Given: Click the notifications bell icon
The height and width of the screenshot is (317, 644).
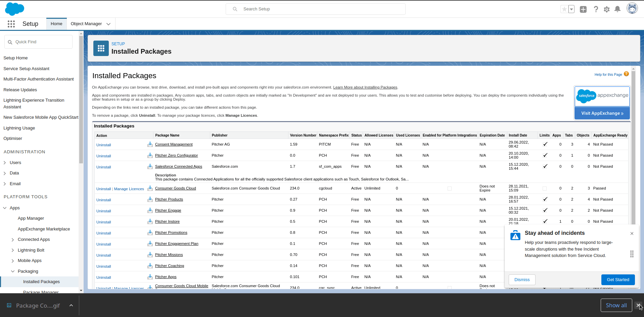Looking at the screenshot, I should click(x=617, y=9).
